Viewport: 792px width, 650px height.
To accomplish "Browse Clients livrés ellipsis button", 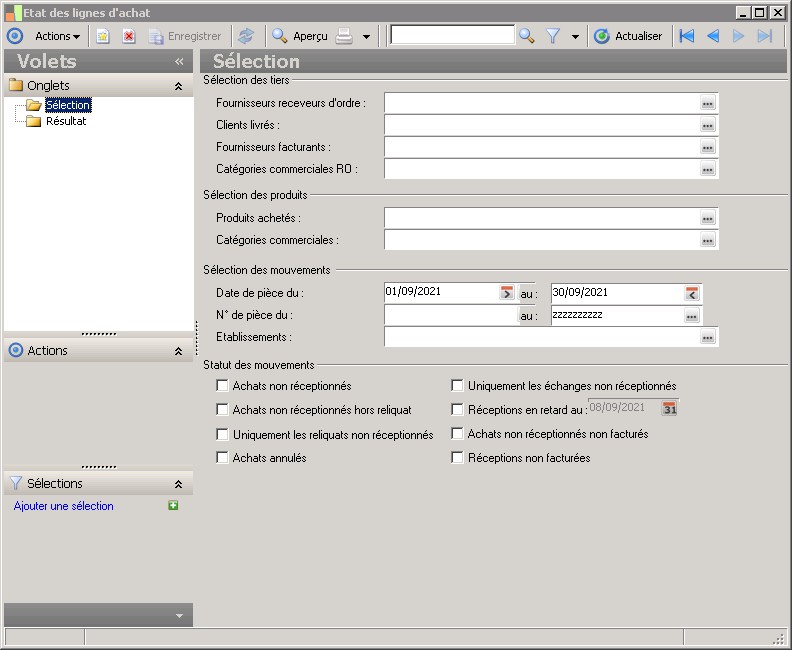I will click(x=708, y=125).
